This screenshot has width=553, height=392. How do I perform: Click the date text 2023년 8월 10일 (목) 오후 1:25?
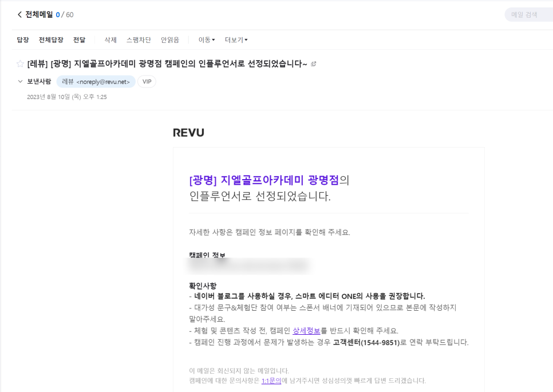coord(67,97)
